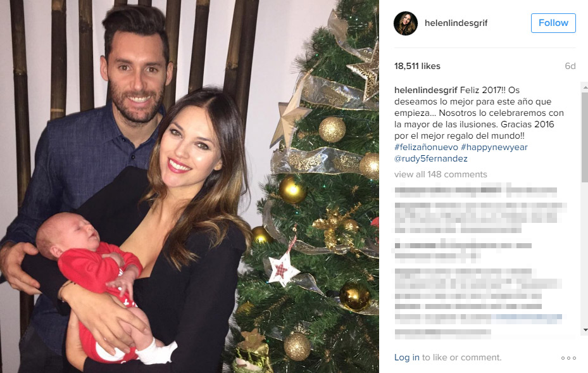Screen dimensions: 588x373
Task: Click the blurred link in comments
Action: [527, 319]
